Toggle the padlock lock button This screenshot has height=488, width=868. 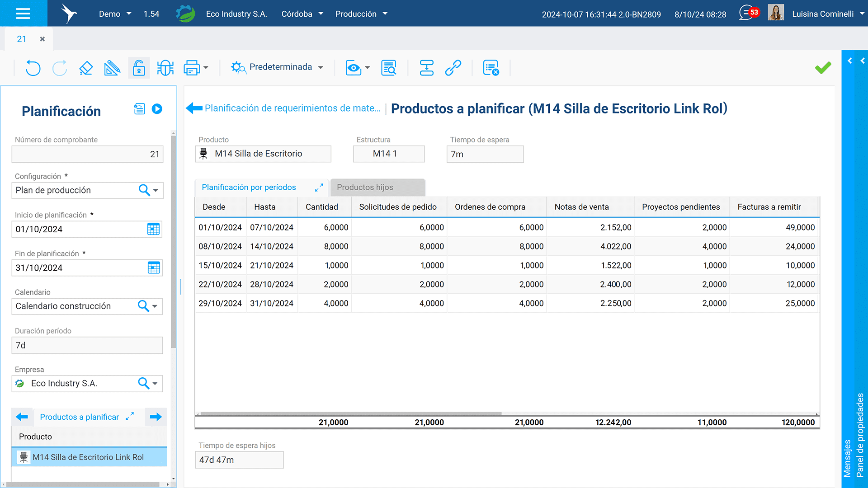click(x=139, y=68)
